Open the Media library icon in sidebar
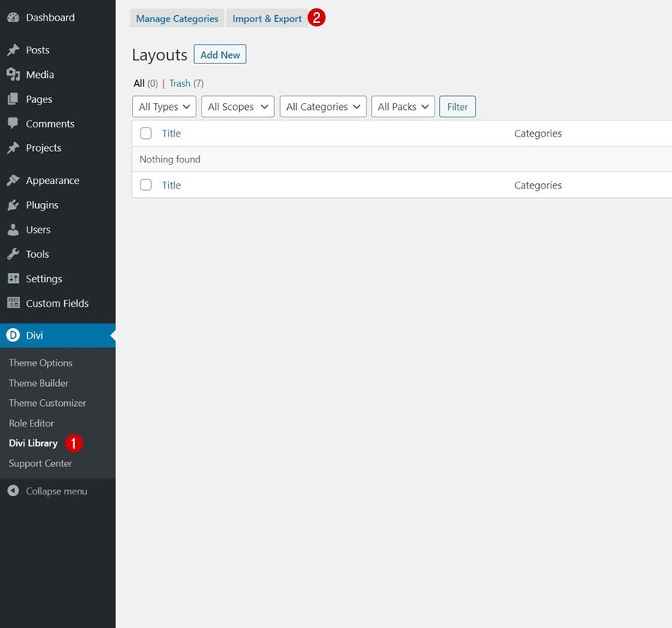Viewport: 672px width, 628px height. tap(14, 74)
